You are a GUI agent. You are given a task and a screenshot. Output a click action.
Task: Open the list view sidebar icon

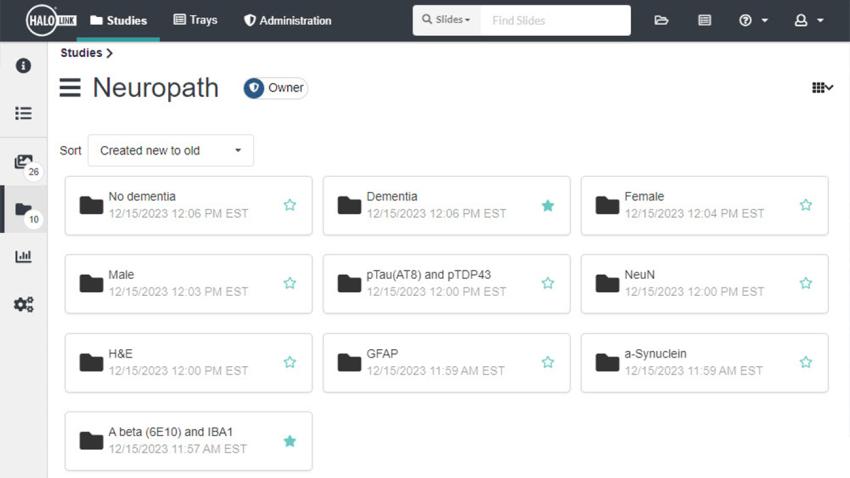coord(23,114)
